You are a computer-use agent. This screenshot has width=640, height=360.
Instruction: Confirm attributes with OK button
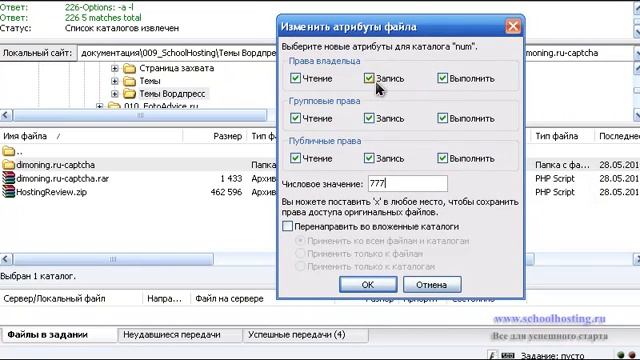pyautogui.click(x=368, y=284)
